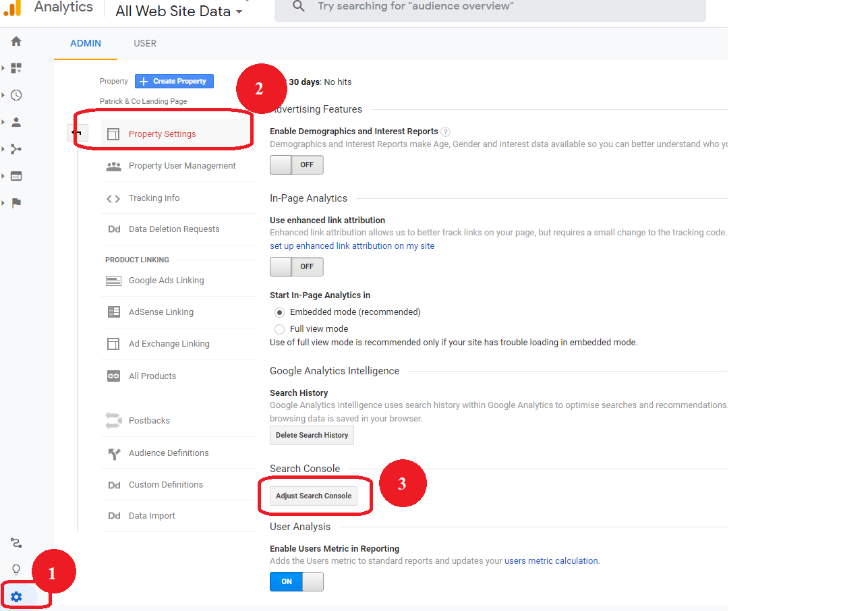Switch to the USER tab

[145, 43]
